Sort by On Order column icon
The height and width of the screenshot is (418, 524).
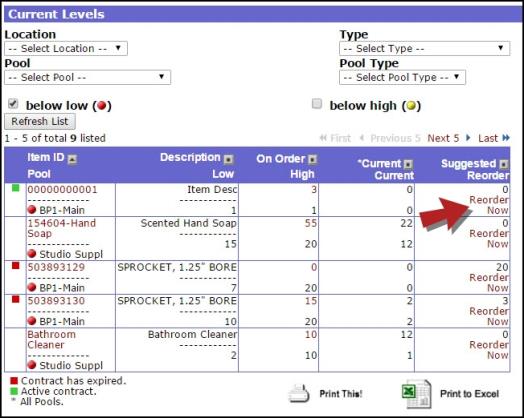[x=312, y=159]
